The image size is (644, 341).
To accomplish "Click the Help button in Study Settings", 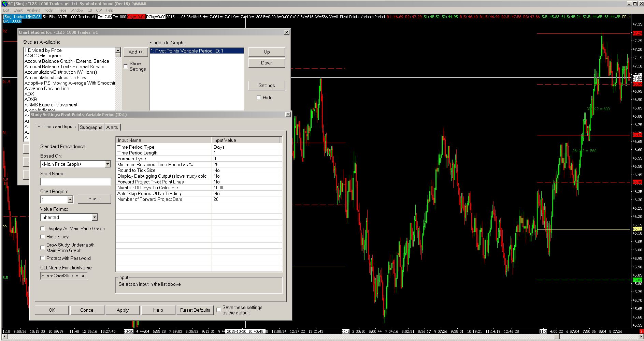I will (x=158, y=310).
